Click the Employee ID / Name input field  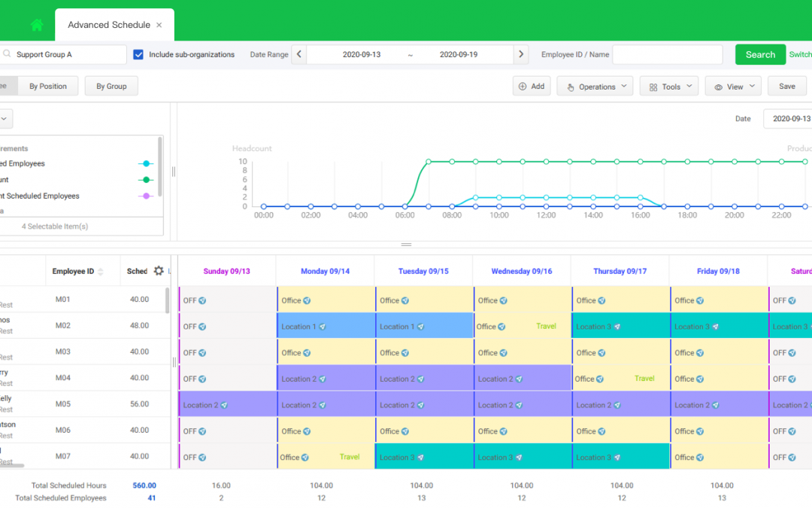(x=667, y=54)
